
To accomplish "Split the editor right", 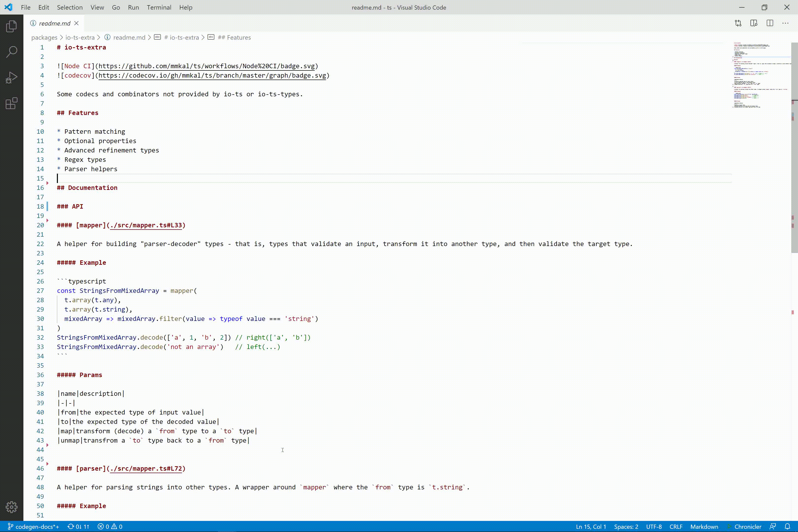I will pos(770,23).
